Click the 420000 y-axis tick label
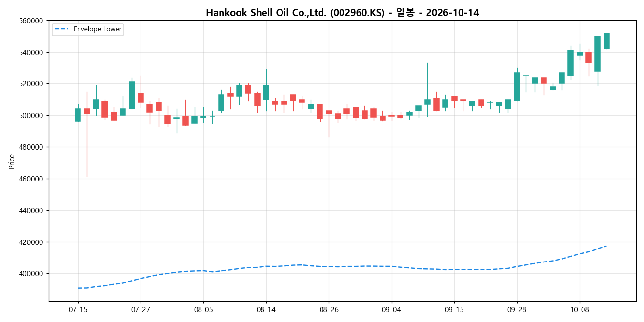Viewport: 644px width, 322px height. pyautogui.click(x=31, y=242)
